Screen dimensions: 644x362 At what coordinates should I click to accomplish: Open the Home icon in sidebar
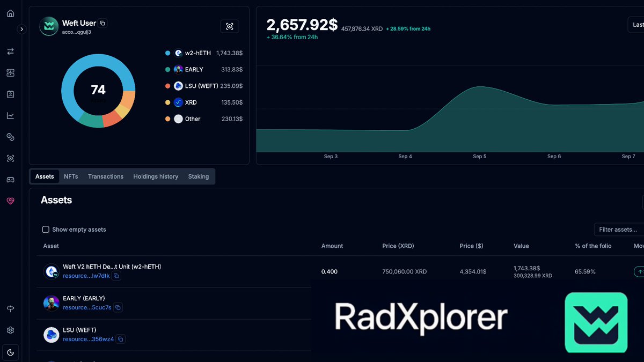point(10,13)
